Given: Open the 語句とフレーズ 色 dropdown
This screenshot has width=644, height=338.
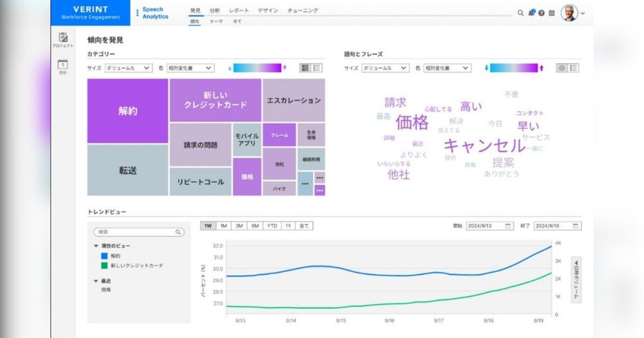Looking at the screenshot, I should (447, 68).
